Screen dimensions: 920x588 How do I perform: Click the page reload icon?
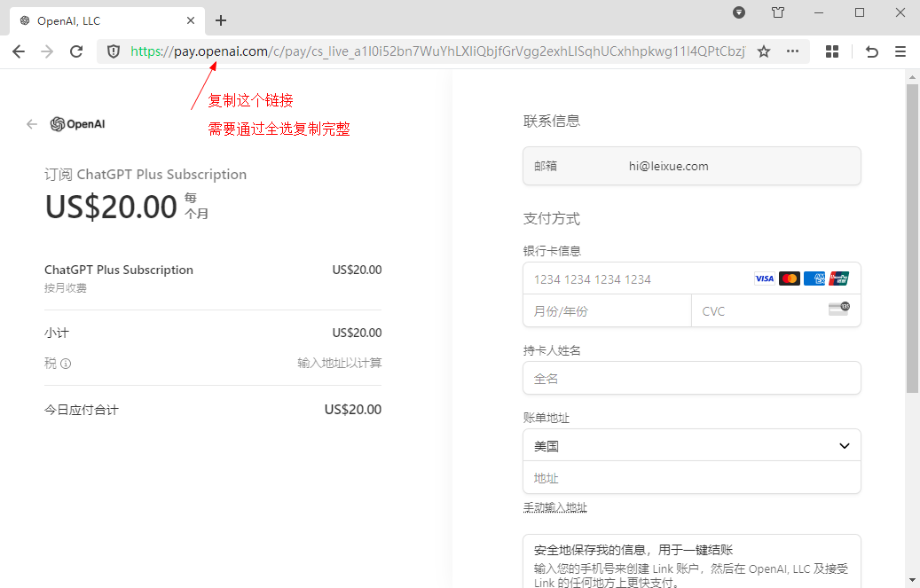point(76,51)
